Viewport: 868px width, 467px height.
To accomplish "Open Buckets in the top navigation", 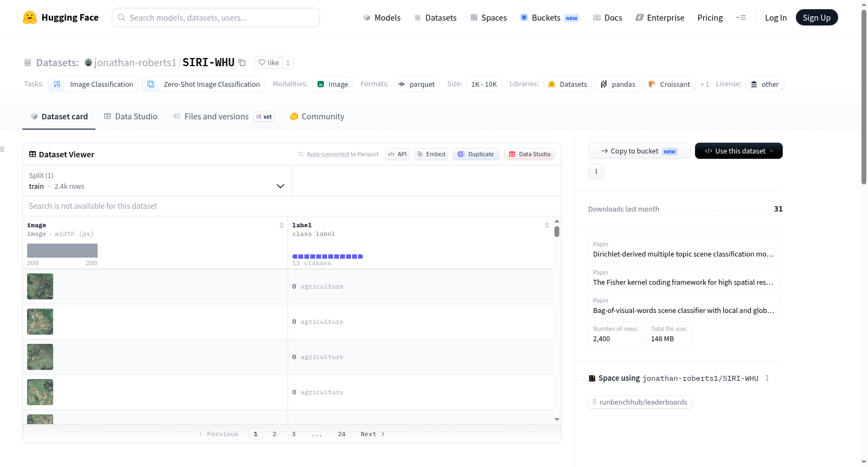I will pos(550,17).
